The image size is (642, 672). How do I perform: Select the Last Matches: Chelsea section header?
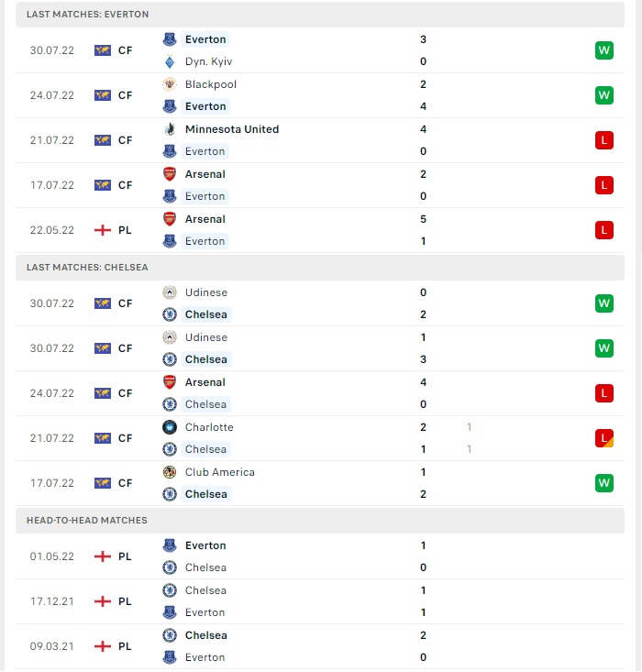[320, 268]
